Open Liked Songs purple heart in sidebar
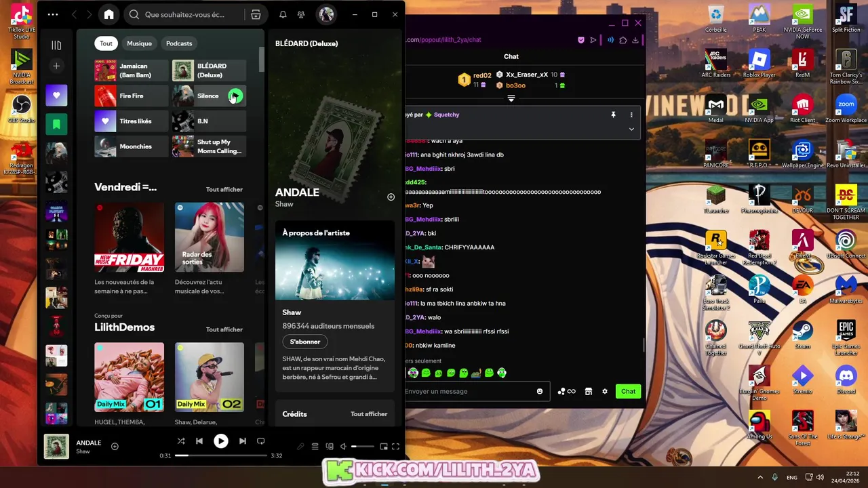868x488 pixels. (56, 95)
